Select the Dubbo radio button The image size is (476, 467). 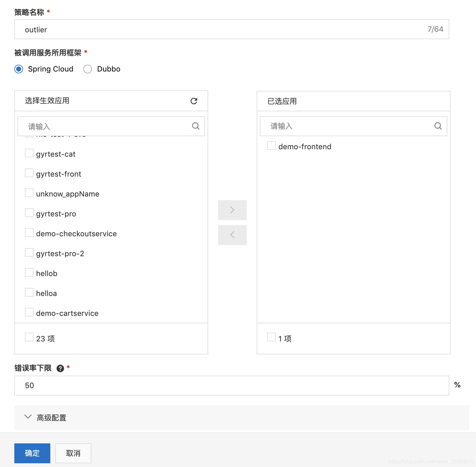pos(87,69)
